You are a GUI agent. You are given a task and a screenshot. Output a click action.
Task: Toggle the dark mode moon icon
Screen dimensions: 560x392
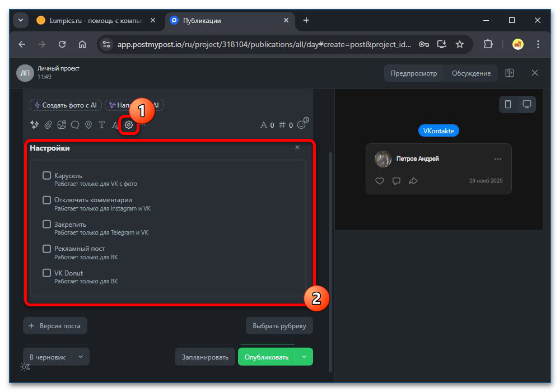tap(26, 367)
